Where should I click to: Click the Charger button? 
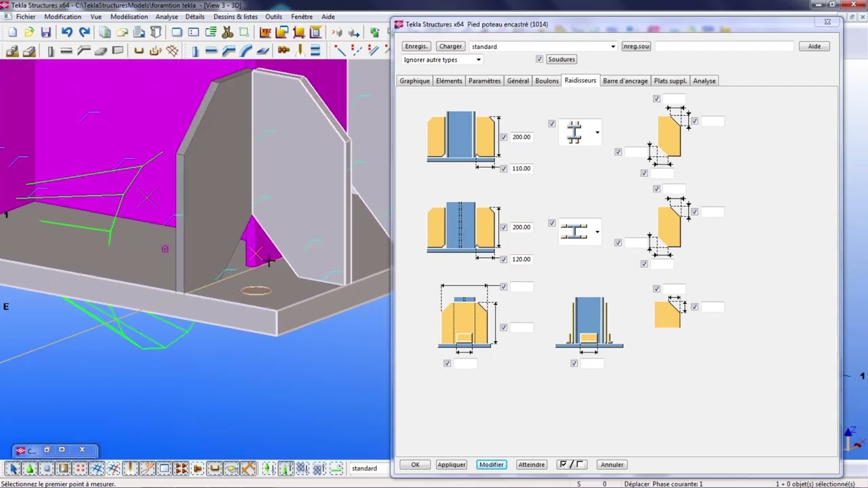tap(450, 46)
